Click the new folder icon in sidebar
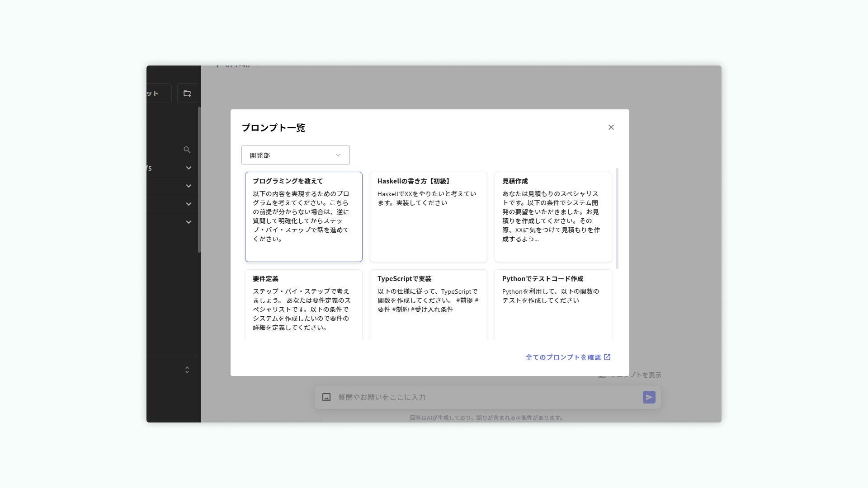 coord(187,94)
